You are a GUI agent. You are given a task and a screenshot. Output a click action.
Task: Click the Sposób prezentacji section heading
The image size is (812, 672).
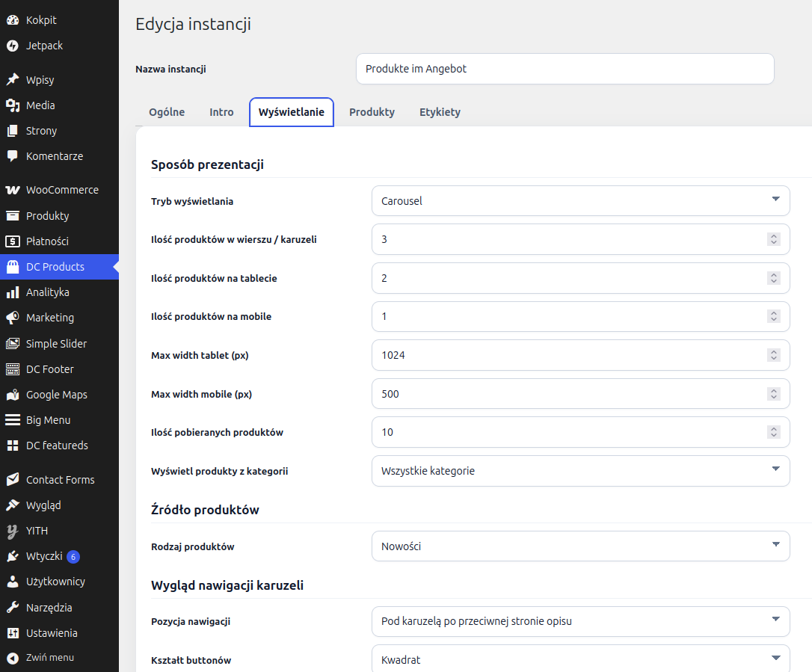(x=207, y=164)
